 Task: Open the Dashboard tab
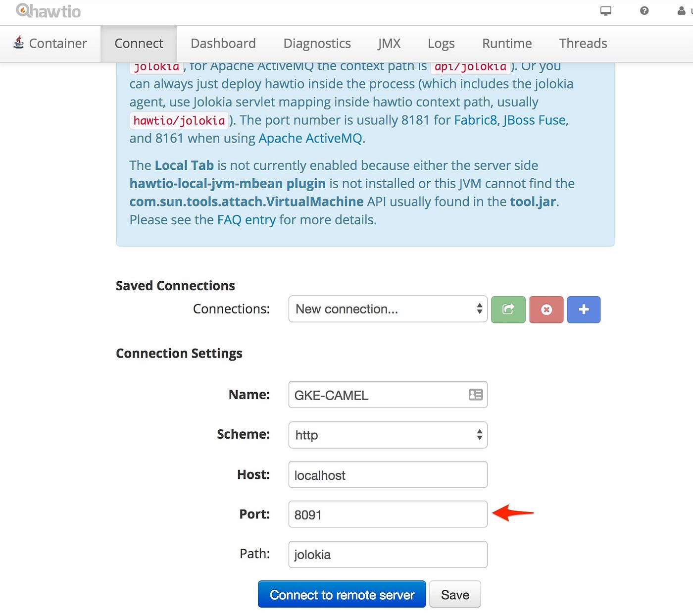[x=223, y=44]
